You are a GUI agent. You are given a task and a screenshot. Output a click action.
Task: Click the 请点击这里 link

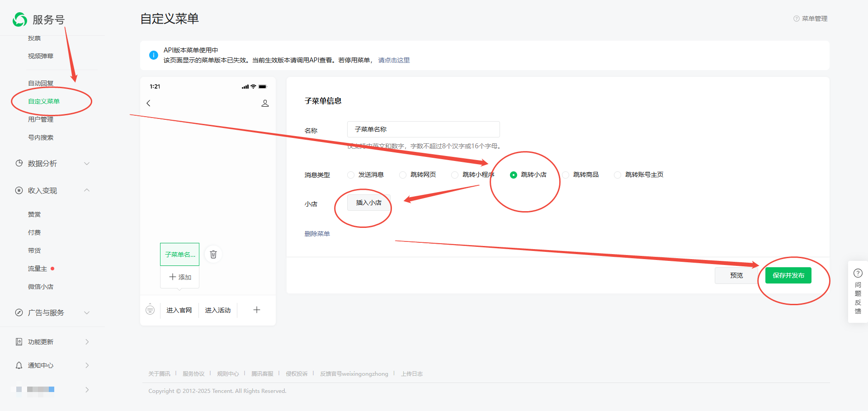(x=394, y=60)
